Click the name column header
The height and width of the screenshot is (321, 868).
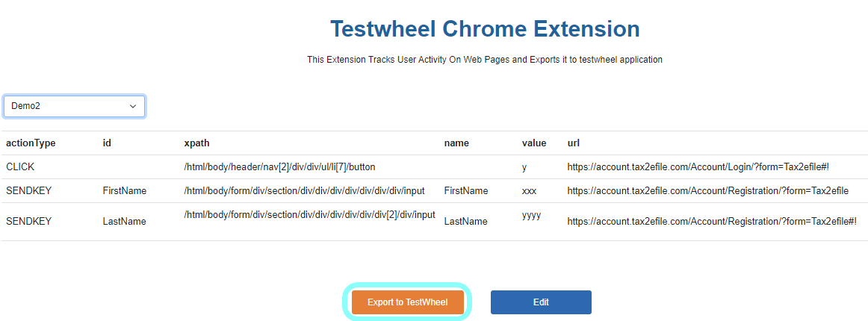(x=456, y=143)
